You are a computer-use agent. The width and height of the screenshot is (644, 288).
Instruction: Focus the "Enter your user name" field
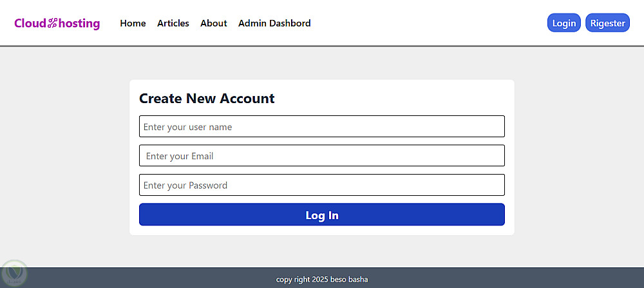(x=321, y=127)
